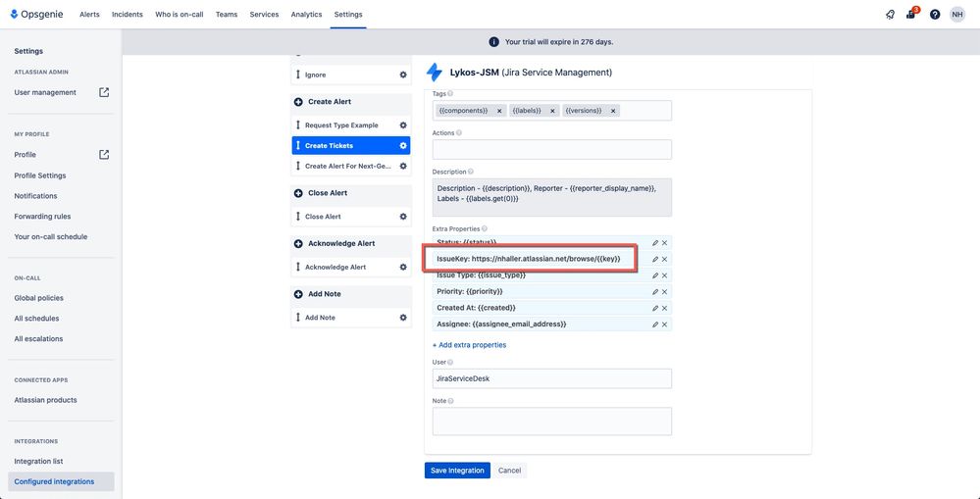Click plus icon on Create Alert section

pos(298,102)
